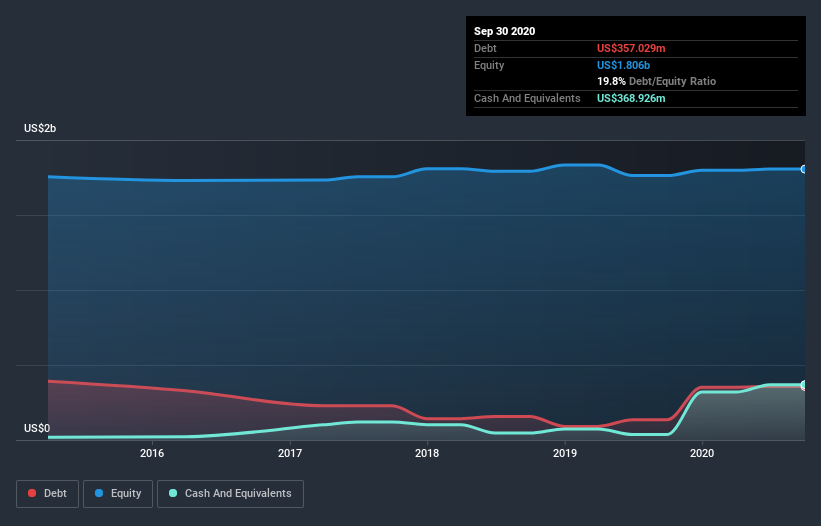Viewport: 821px width, 526px height.
Task: Click the Equity label in tooltip
Action: click(489, 65)
